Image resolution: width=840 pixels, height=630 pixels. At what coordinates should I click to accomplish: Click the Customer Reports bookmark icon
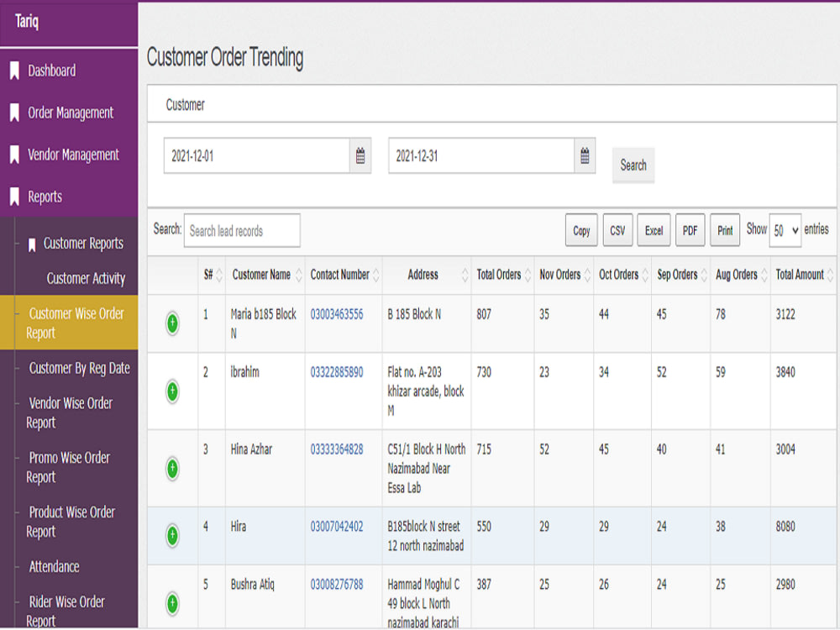(x=32, y=244)
